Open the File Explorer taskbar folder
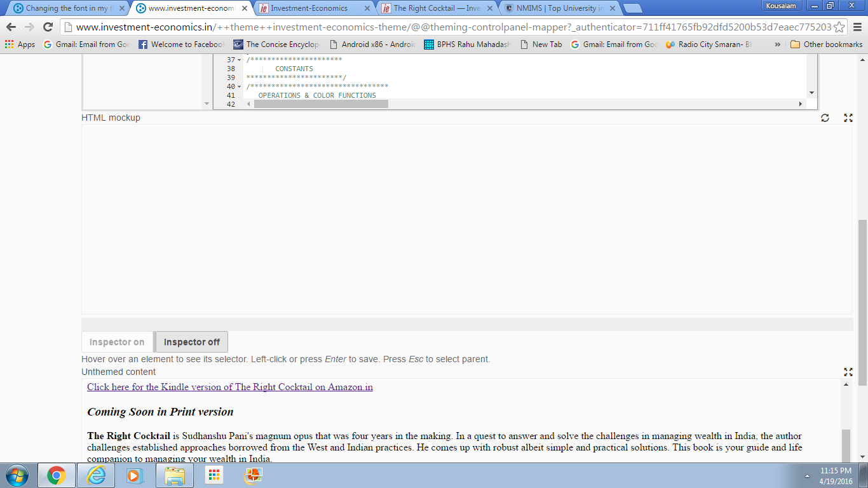868x488 pixels. (x=175, y=475)
